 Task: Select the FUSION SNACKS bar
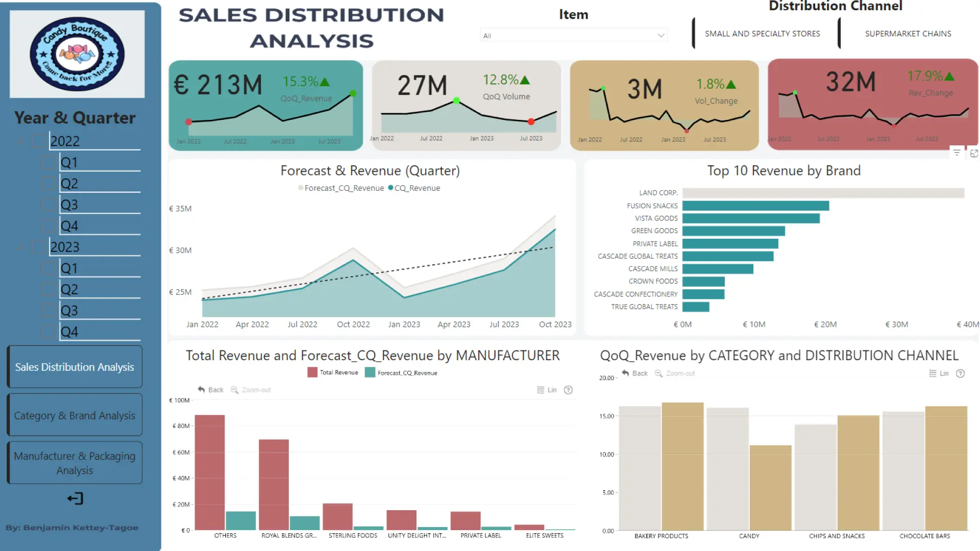755,206
